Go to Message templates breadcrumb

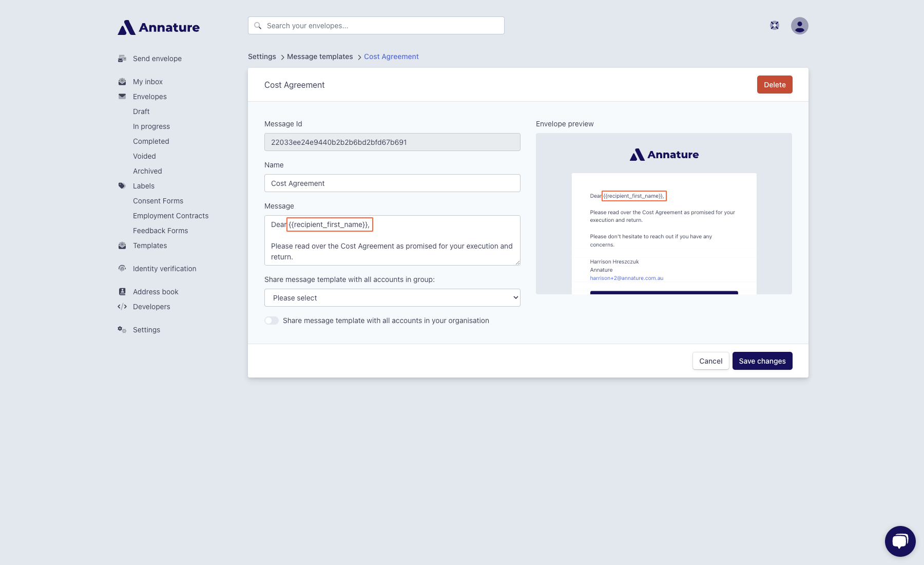(319, 56)
